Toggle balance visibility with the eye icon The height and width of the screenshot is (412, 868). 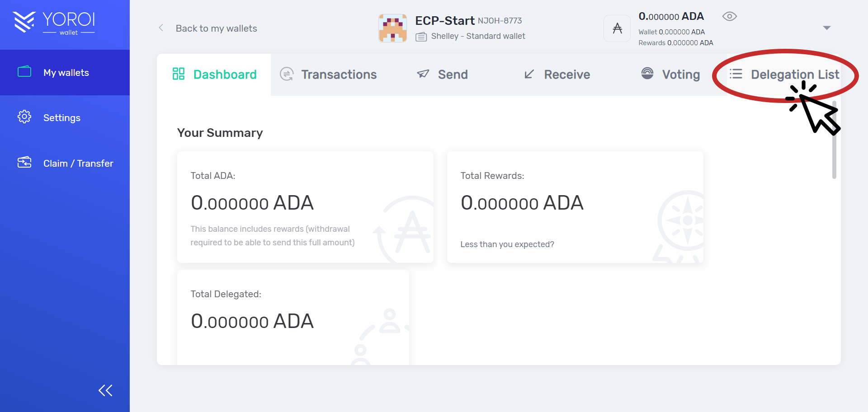click(729, 16)
